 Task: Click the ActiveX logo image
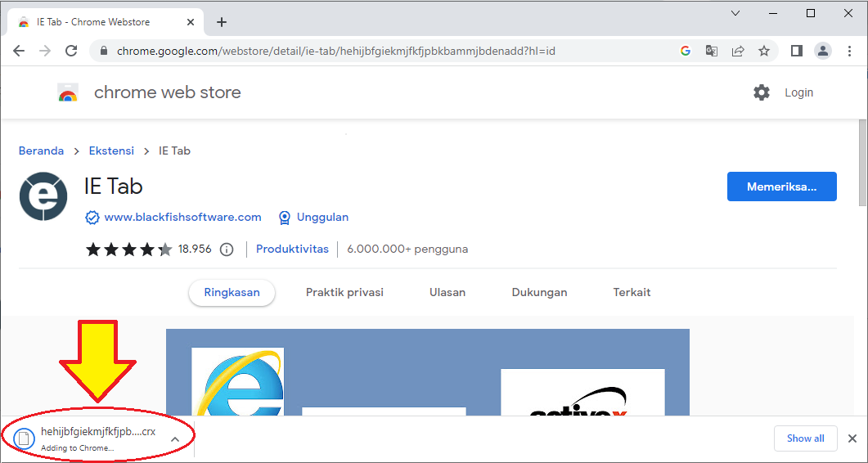[582, 392]
